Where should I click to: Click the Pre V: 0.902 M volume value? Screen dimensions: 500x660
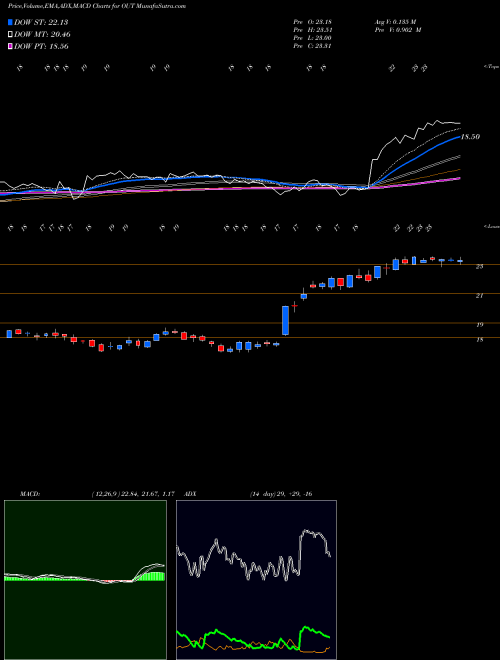coord(398,30)
